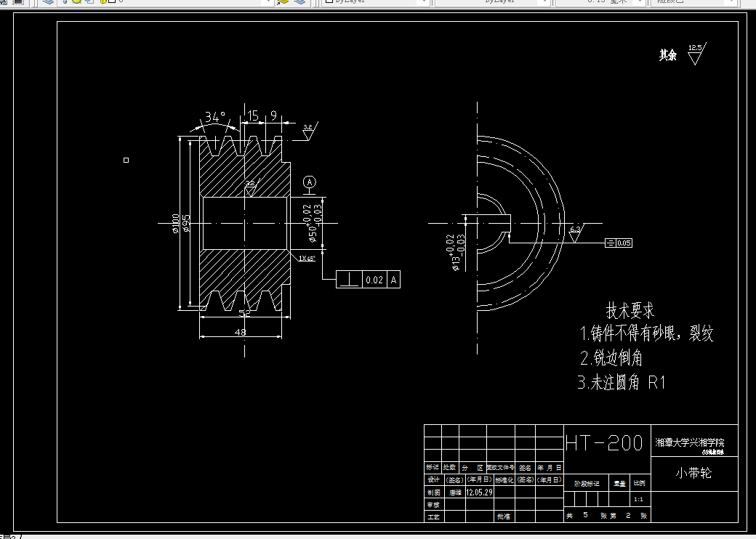Click the note 1.铸件不得有砂眼,裂纹

click(x=646, y=333)
